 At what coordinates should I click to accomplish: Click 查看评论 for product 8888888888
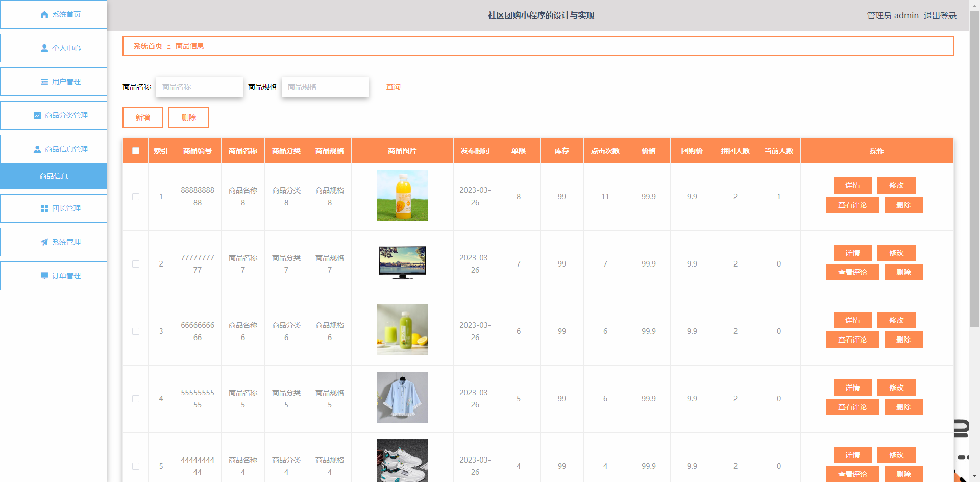coord(853,205)
